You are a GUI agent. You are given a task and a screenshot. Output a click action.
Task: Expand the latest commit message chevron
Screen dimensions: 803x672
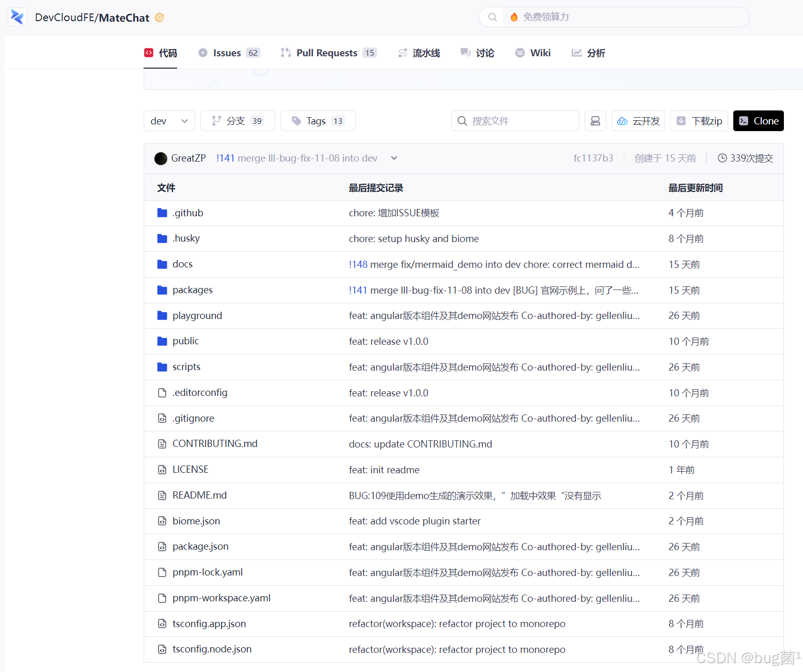[x=394, y=158]
